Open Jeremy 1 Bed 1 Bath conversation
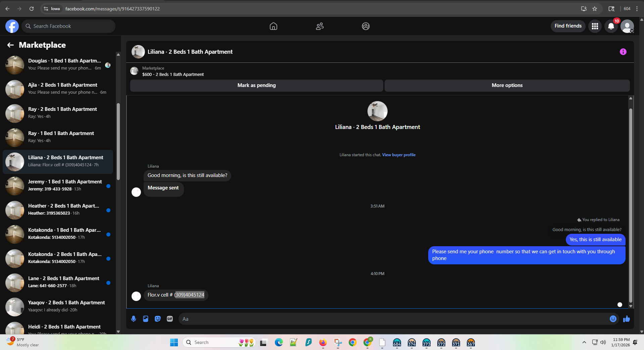The width and height of the screenshot is (644, 350). tap(58, 186)
